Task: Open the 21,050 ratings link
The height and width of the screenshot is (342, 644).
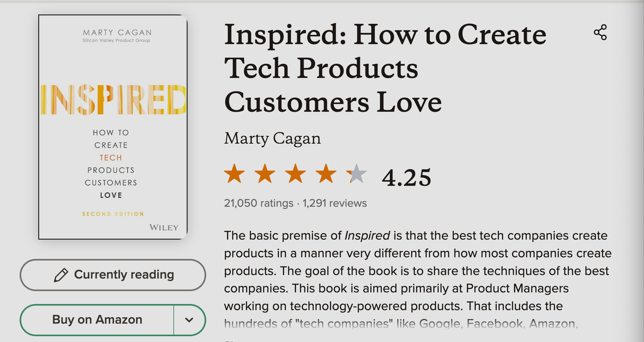Action: [x=259, y=203]
